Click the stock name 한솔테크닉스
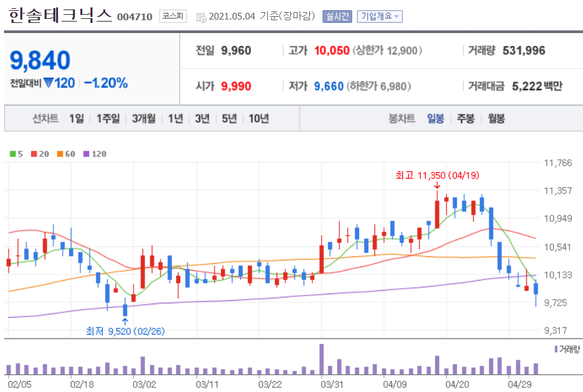 pos(60,16)
